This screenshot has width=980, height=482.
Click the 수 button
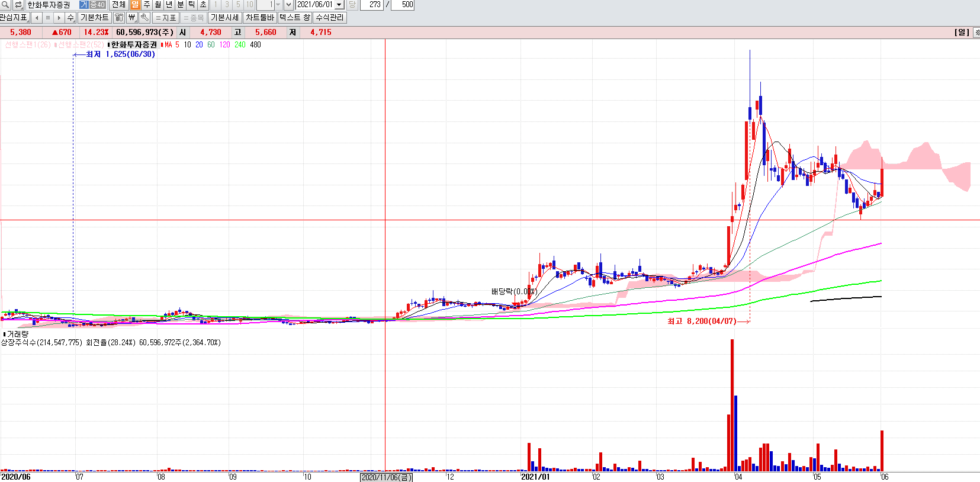[70, 18]
